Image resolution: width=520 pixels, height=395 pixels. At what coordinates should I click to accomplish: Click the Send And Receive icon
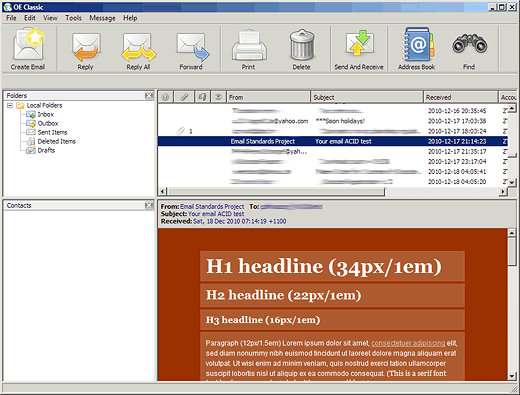tap(359, 49)
